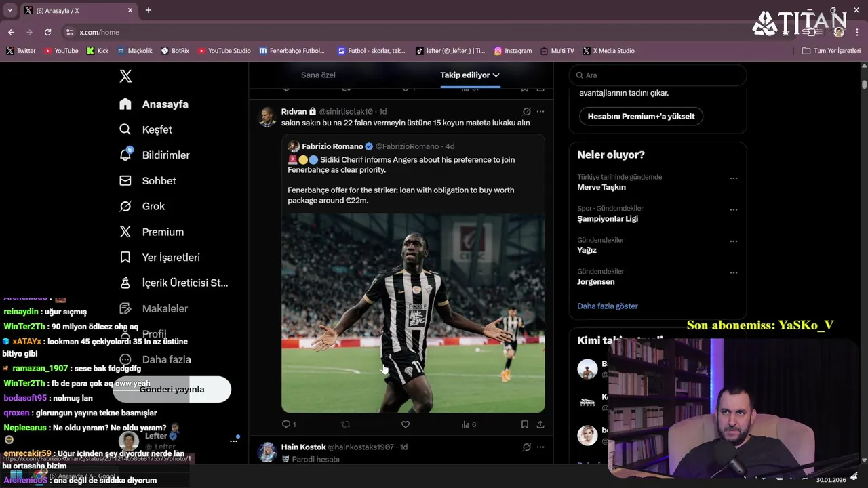Go back in browser
The height and width of the screenshot is (488, 868).
pos(11,32)
